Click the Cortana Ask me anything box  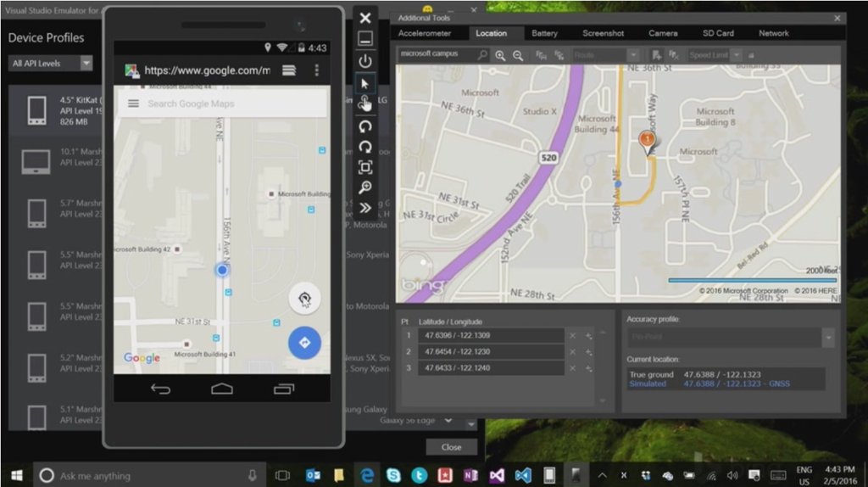[x=148, y=475]
